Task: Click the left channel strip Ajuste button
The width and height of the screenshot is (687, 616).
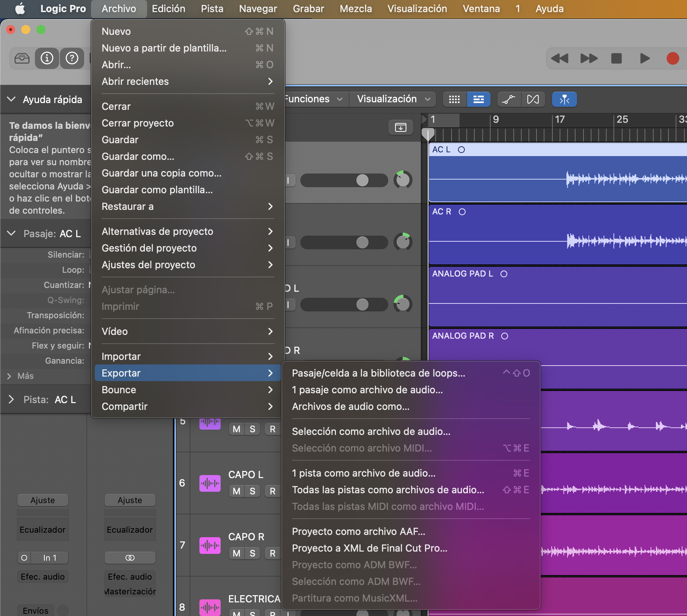Action: pyautogui.click(x=43, y=500)
